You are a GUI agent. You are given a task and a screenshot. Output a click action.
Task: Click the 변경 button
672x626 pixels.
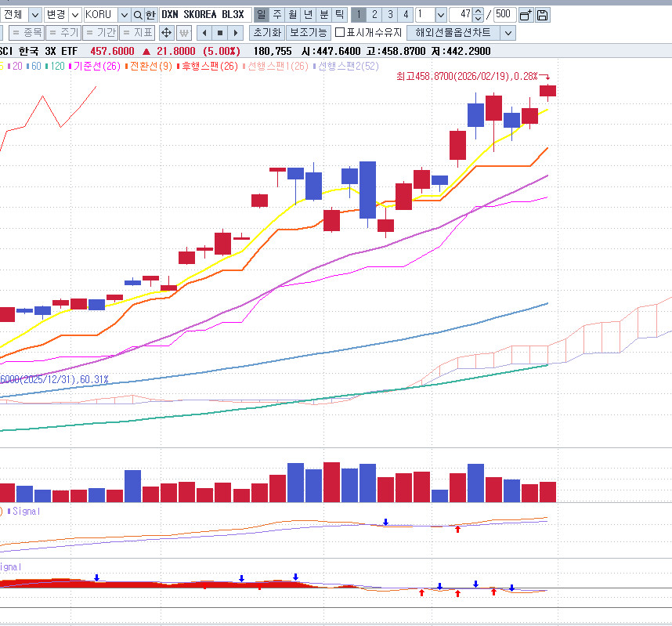point(56,15)
